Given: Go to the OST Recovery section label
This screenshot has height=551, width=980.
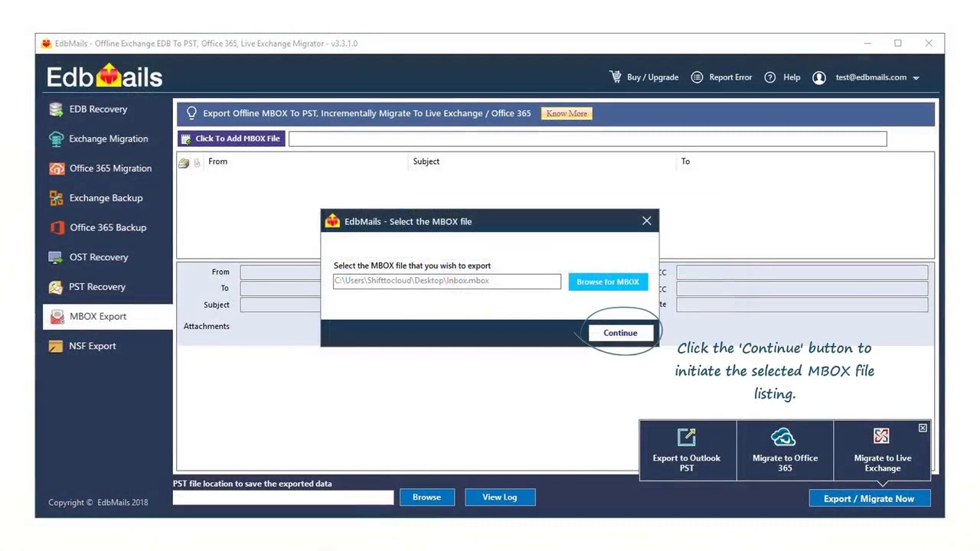Looking at the screenshot, I should 99,257.
